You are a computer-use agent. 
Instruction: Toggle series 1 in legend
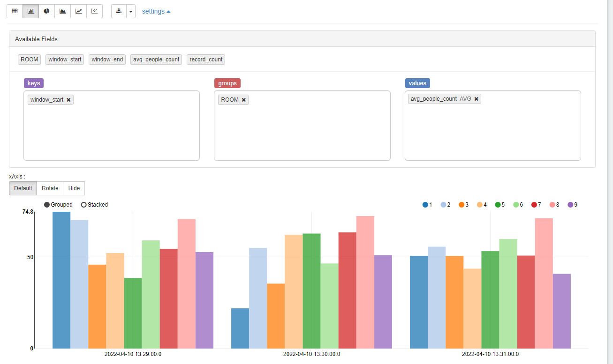[427, 205]
